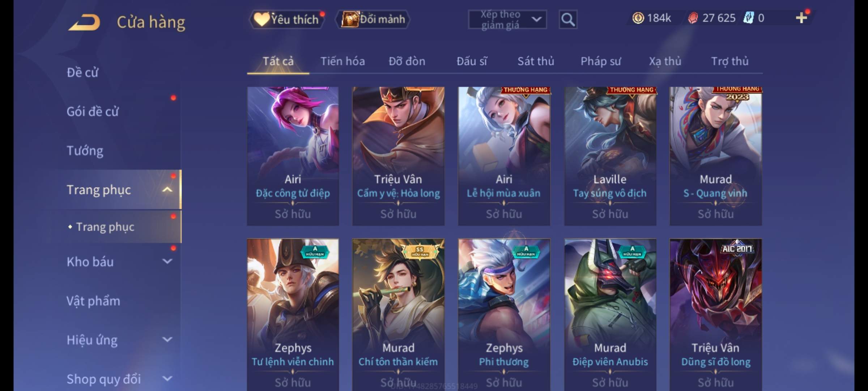
Task: Expand the Kho báu sidebar section
Action: 167,261
